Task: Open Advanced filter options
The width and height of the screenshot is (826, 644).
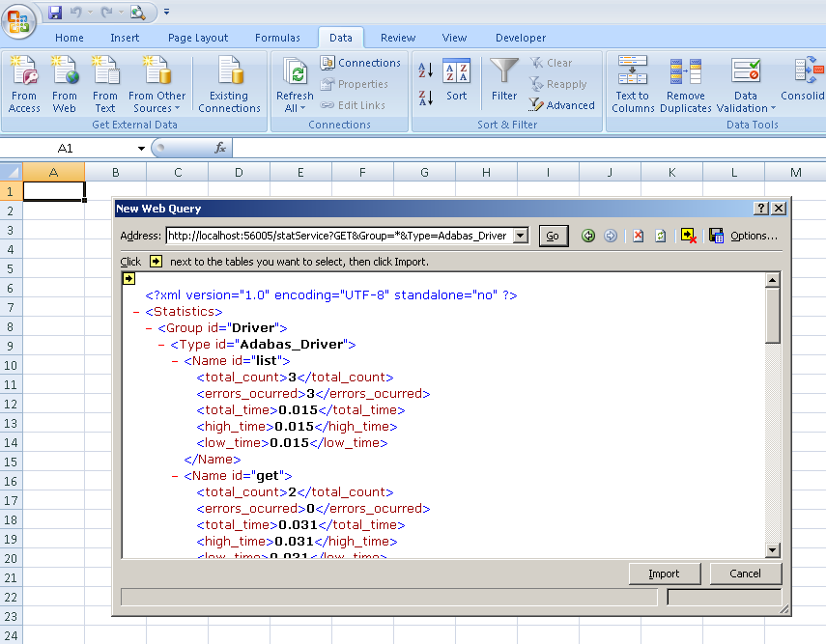Action: click(x=562, y=105)
